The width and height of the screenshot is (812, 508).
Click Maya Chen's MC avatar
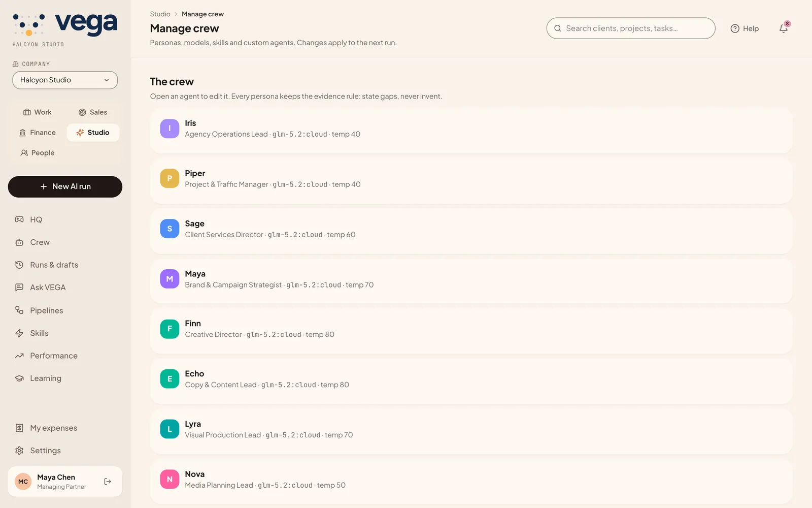coord(23,482)
